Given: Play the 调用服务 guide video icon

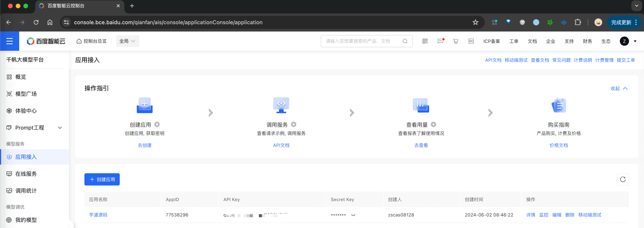Looking at the screenshot, I should (294, 125).
